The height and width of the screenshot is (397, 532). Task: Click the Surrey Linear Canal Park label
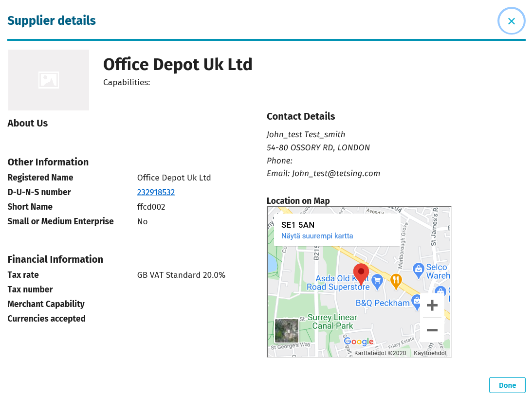(x=332, y=322)
